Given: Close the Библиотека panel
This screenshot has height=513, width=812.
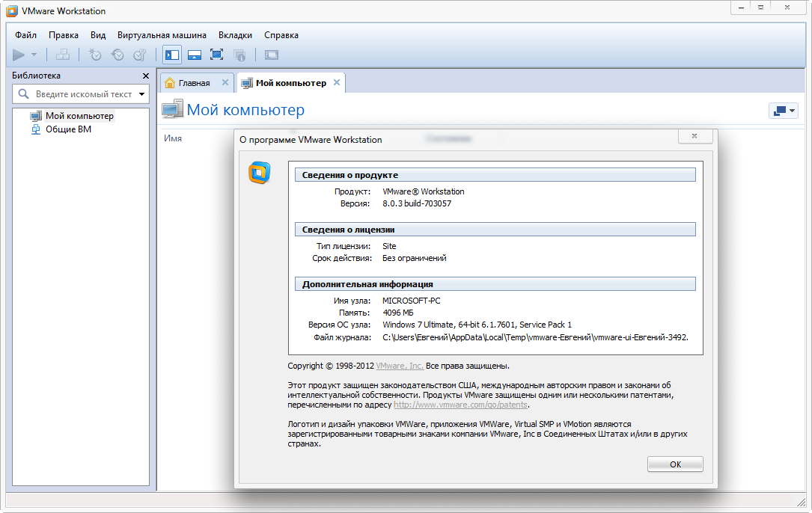Looking at the screenshot, I should (146, 76).
